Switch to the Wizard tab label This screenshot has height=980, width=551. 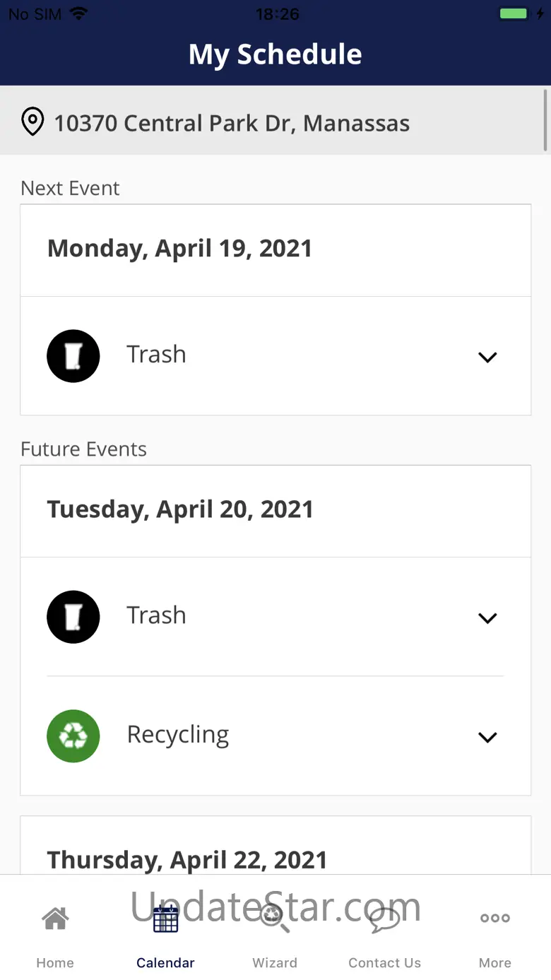(275, 963)
